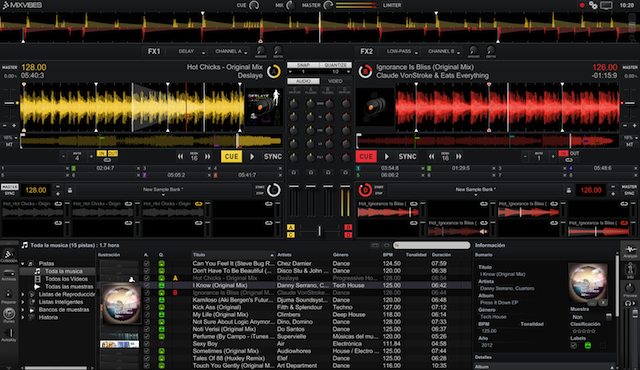Jump forward on deck B
Image resolution: width=640 pixels, height=370 pixels.
[x=459, y=157]
